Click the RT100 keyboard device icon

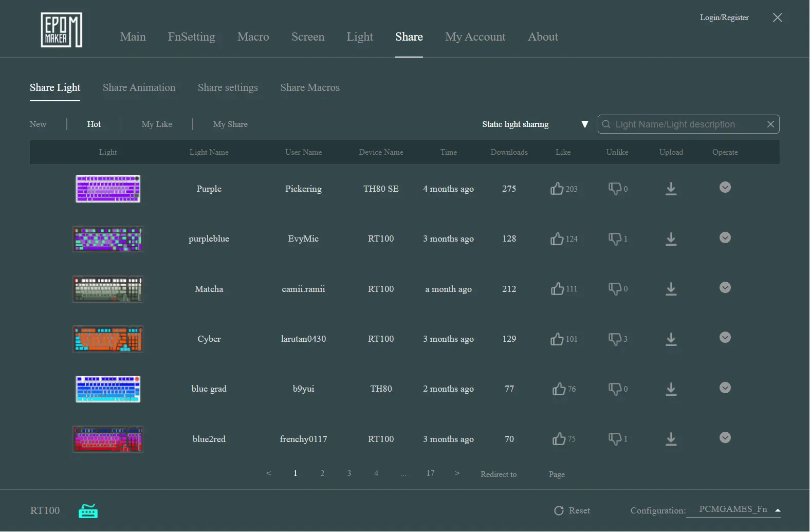pos(88,511)
